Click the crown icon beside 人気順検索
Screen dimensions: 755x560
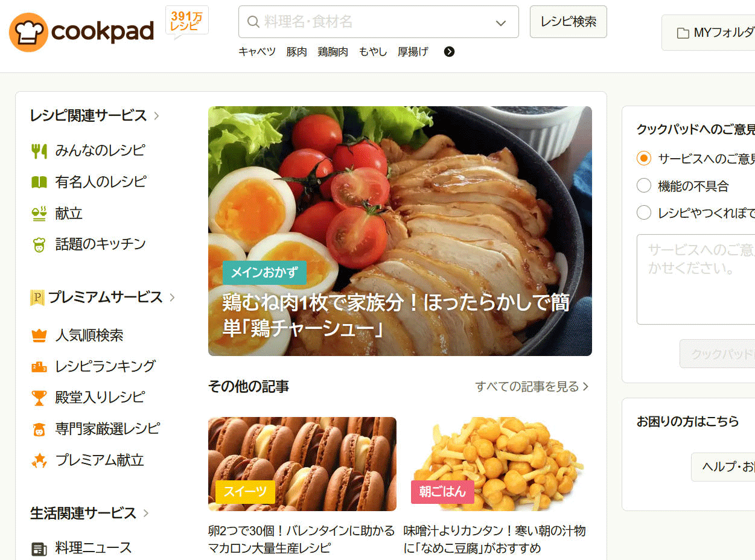(39, 336)
